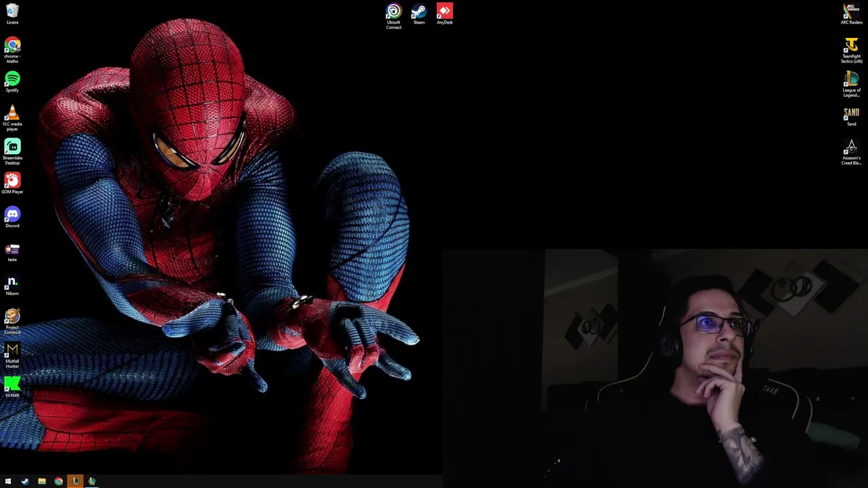
Task: Open Teamfight Tactics (x86) shortcut
Action: point(852,49)
